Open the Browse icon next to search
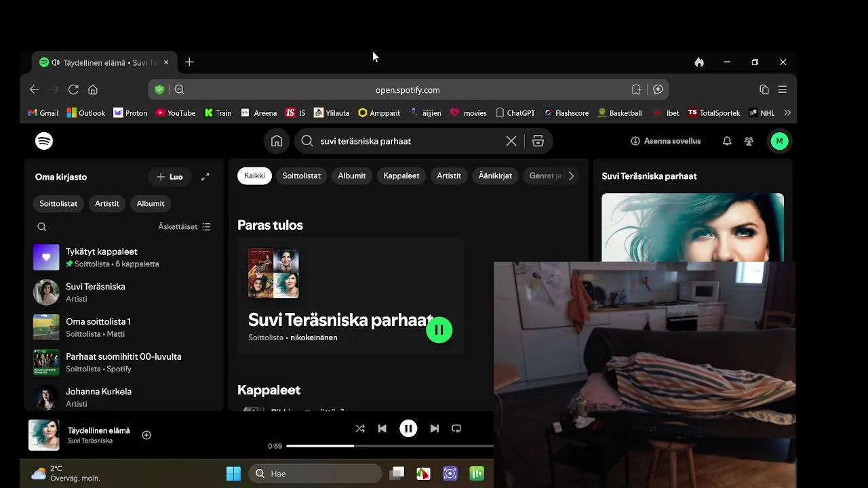This screenshot has width=868, height=488. tap(538, 141)
